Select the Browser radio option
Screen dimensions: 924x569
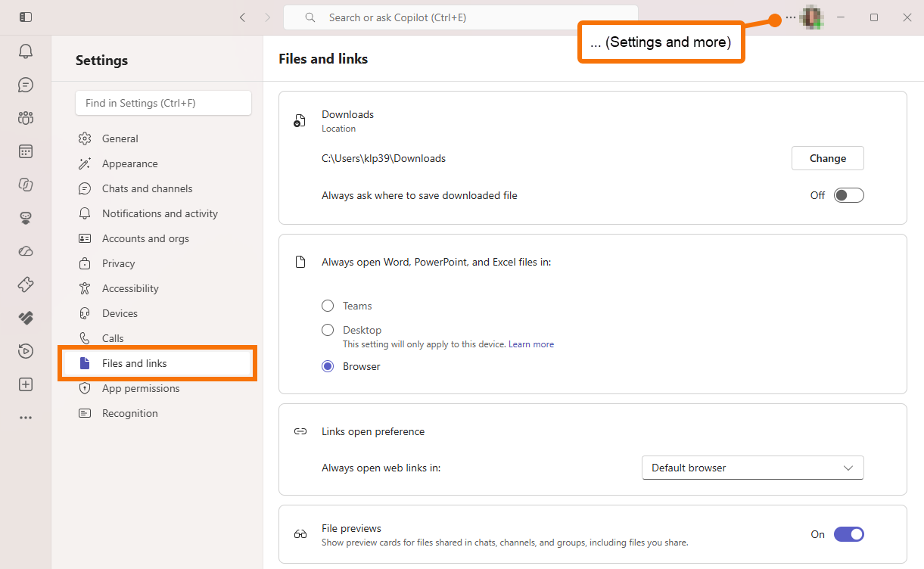(328, 366)
